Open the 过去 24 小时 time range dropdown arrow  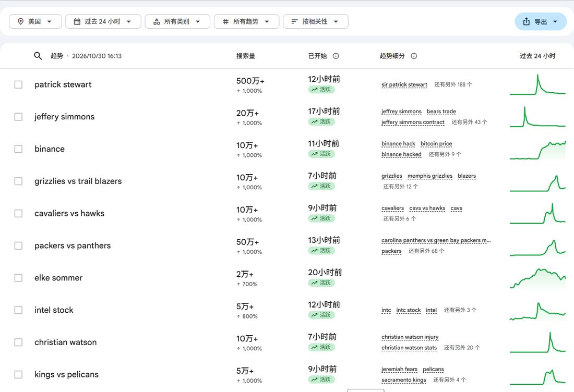[x=129, y=21]
